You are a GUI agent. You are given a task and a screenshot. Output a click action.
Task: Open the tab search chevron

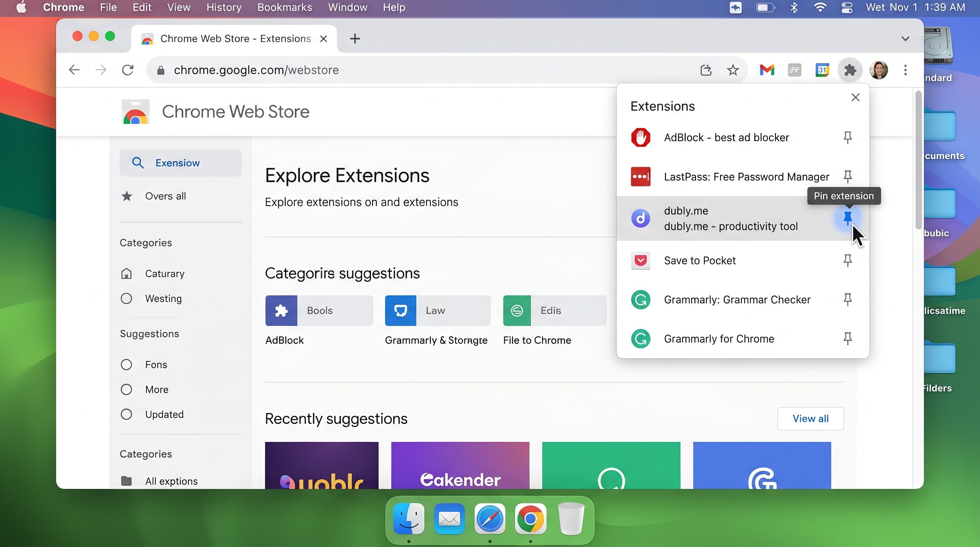point(905,38)
